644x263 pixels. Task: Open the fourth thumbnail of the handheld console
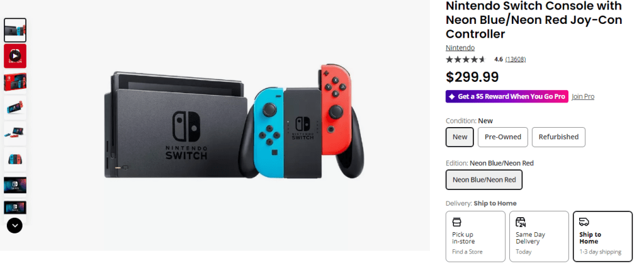click(15, 108)
